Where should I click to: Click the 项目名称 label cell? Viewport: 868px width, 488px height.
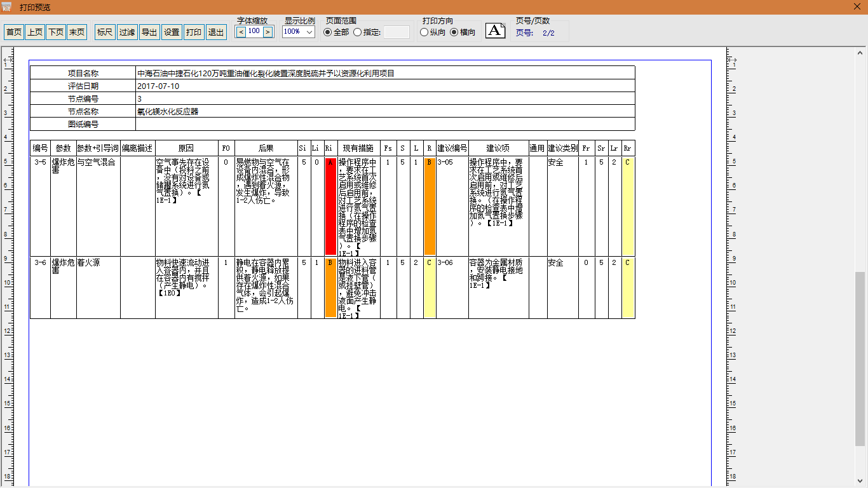click(83, 73)
